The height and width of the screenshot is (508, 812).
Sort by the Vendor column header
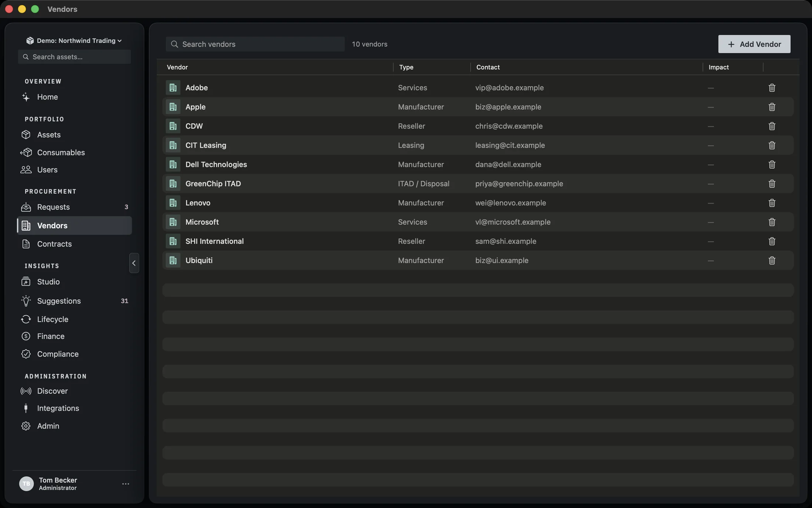tap(177, 67)
